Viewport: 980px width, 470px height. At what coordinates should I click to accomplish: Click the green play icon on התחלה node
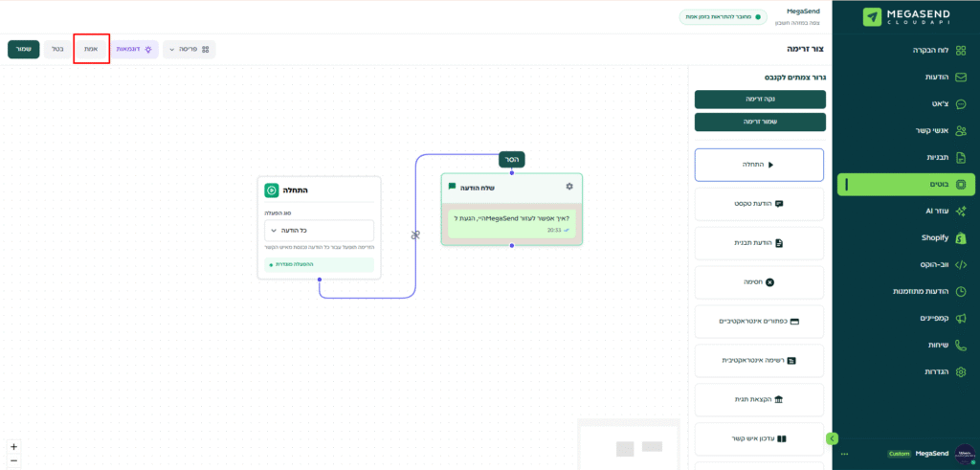point(271,190)
